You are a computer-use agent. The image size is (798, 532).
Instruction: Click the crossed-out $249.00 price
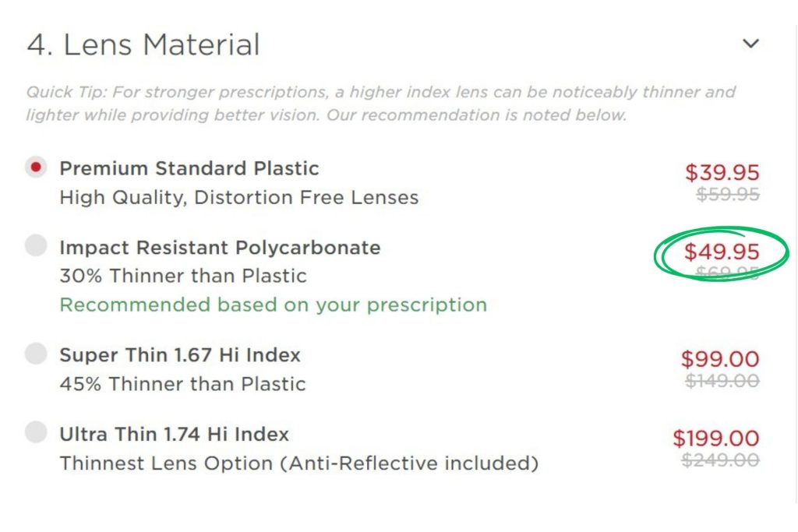tap(722, 460)
